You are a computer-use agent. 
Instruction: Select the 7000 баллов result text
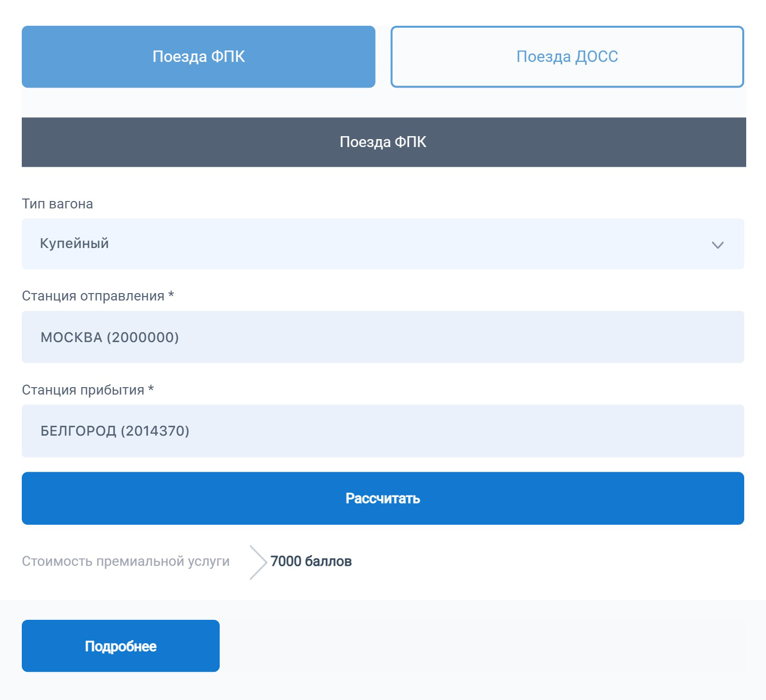point(311,561)
